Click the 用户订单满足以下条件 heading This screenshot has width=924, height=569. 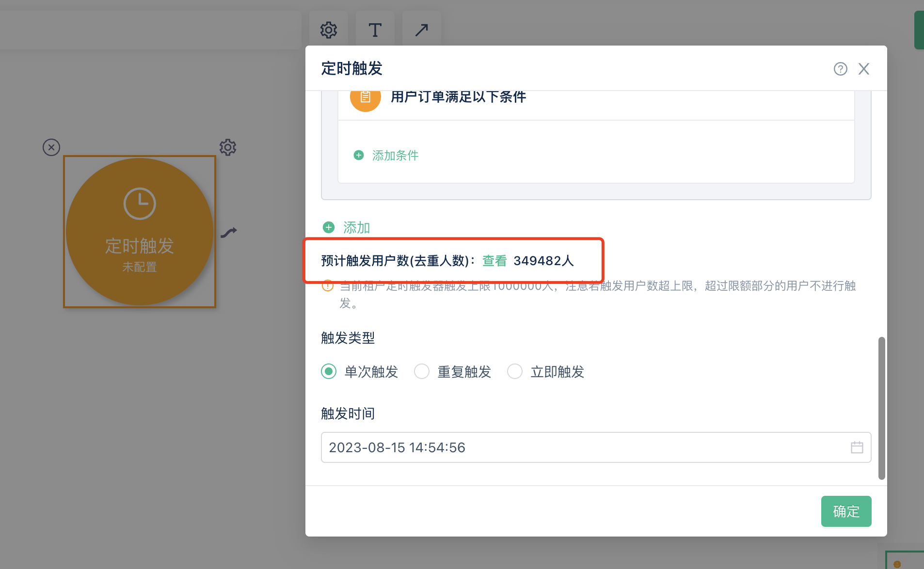coord(458,97)
